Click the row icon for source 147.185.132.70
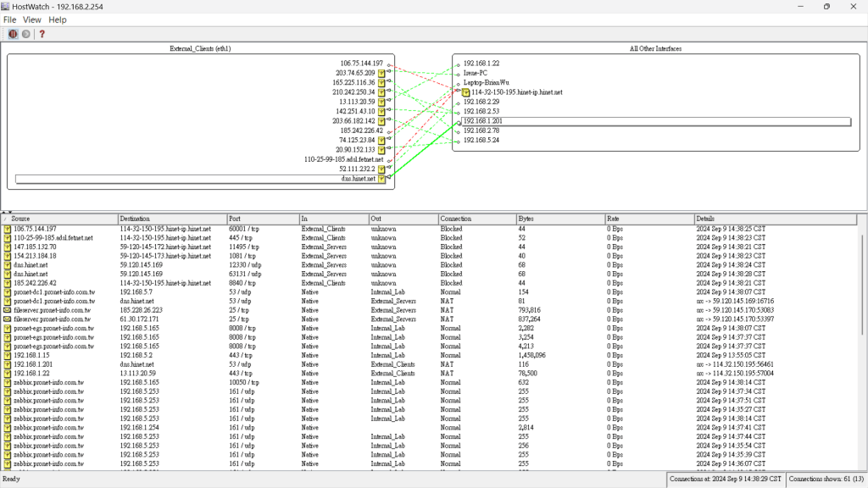868x488 pixels. tap(7, 247)
